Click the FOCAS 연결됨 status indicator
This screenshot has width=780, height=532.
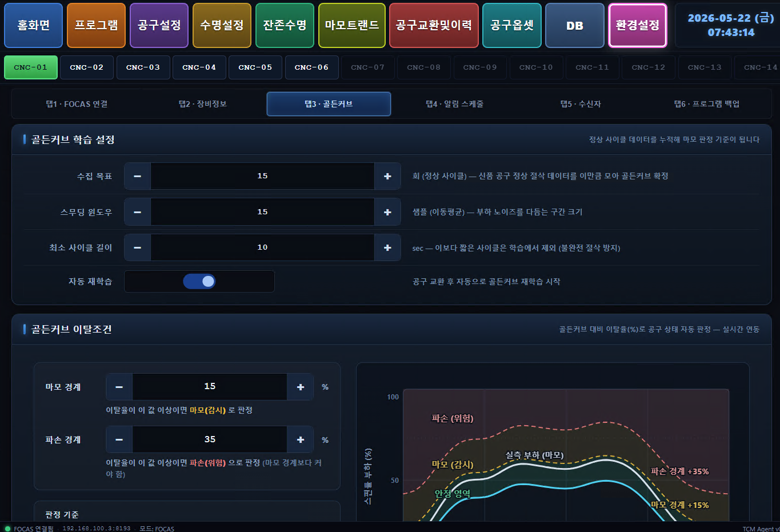[x=29, y=529]
